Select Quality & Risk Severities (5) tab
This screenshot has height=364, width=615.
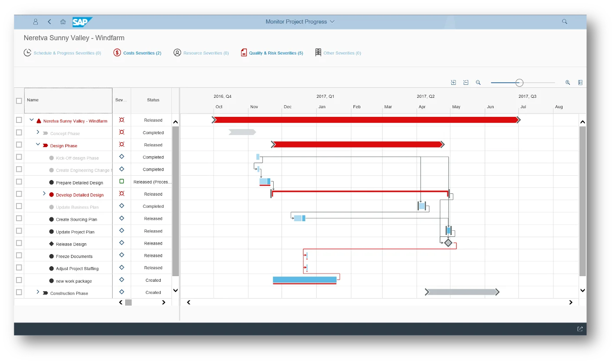(272, 53)
